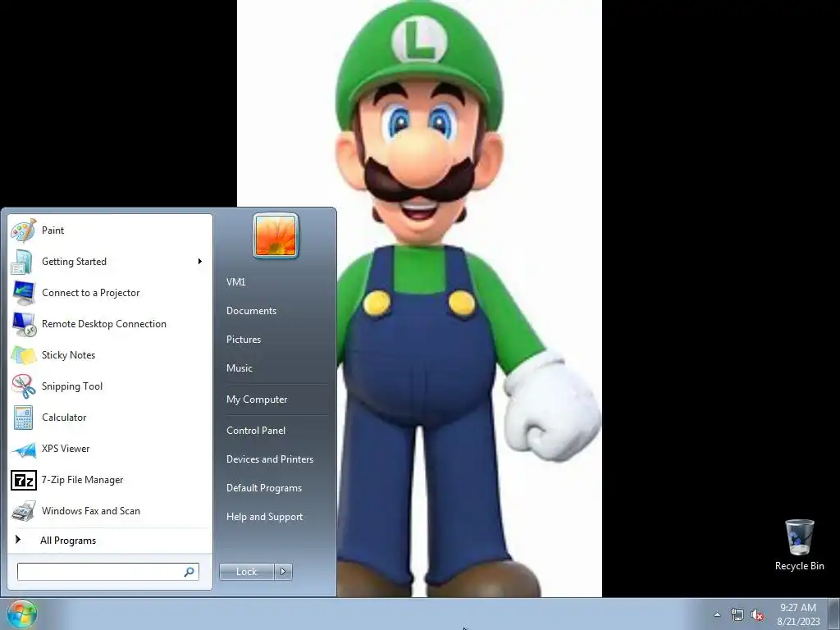Click the Sticky Notes icon
This screenshot has height=630, width=840.
tap(24, 355)
